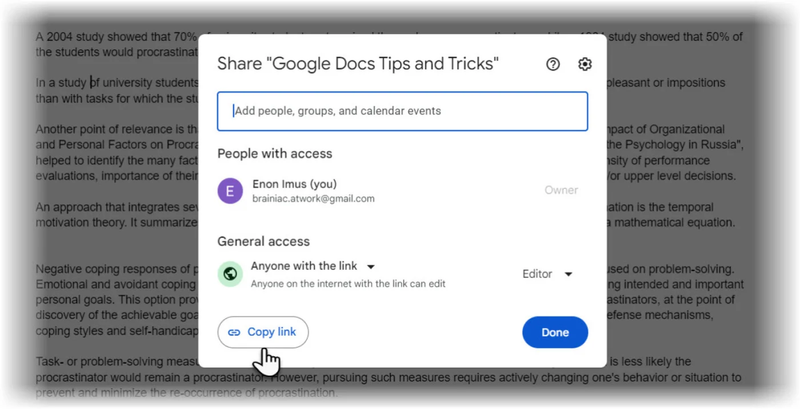Expand the "Anyone with the link" dropdown

pyautogui.click(x=313, y=266)
